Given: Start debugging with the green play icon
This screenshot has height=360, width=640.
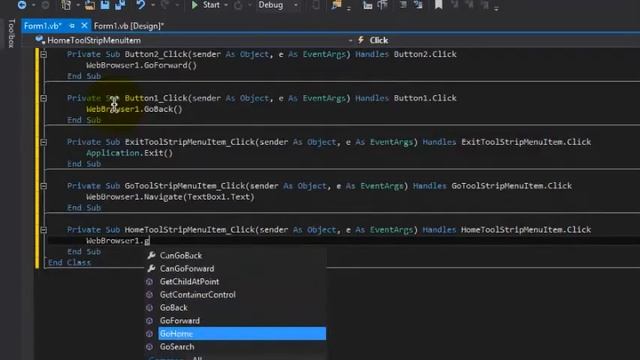Looking at the screenshot, I should [195, 5].
